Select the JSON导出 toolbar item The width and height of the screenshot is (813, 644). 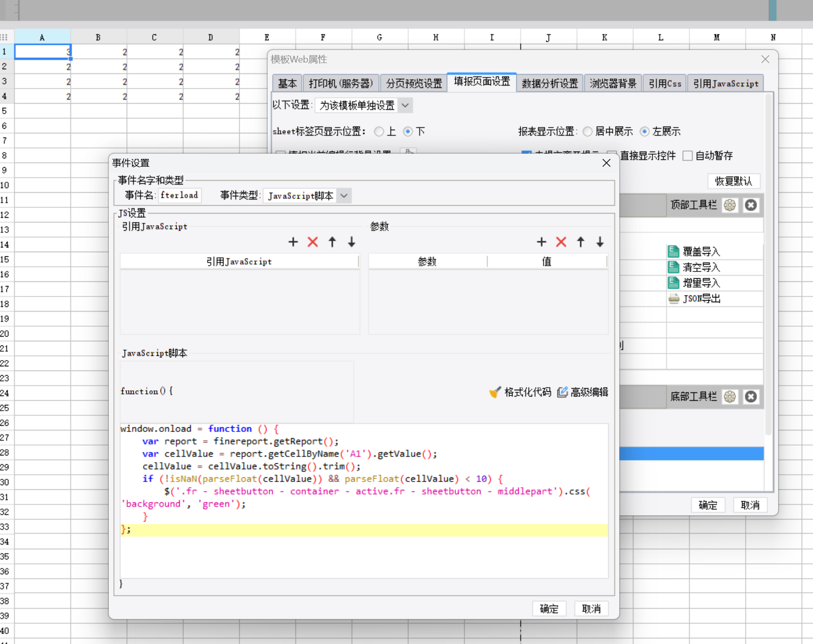point(715,299)
